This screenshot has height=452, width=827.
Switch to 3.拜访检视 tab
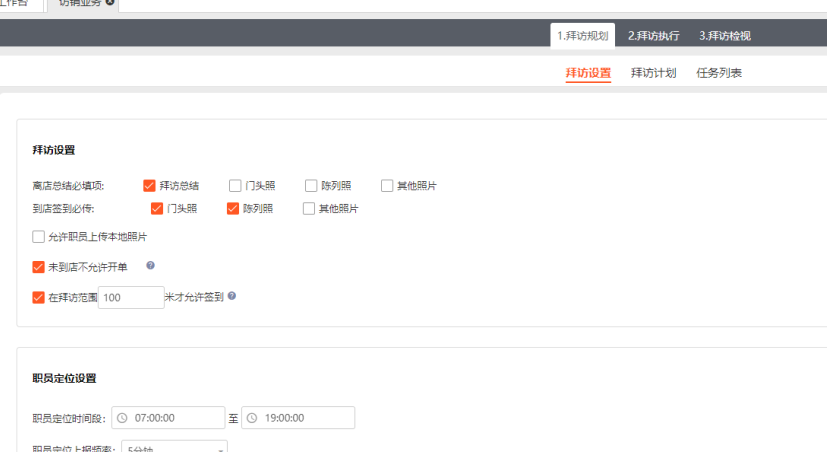click(724, 36)
